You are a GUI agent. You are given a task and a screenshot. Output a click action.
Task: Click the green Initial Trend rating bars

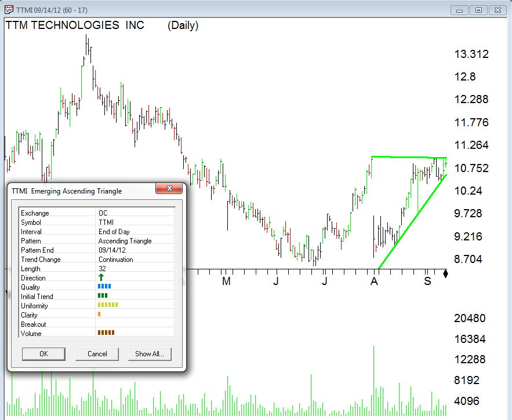[x=103, y=295]
